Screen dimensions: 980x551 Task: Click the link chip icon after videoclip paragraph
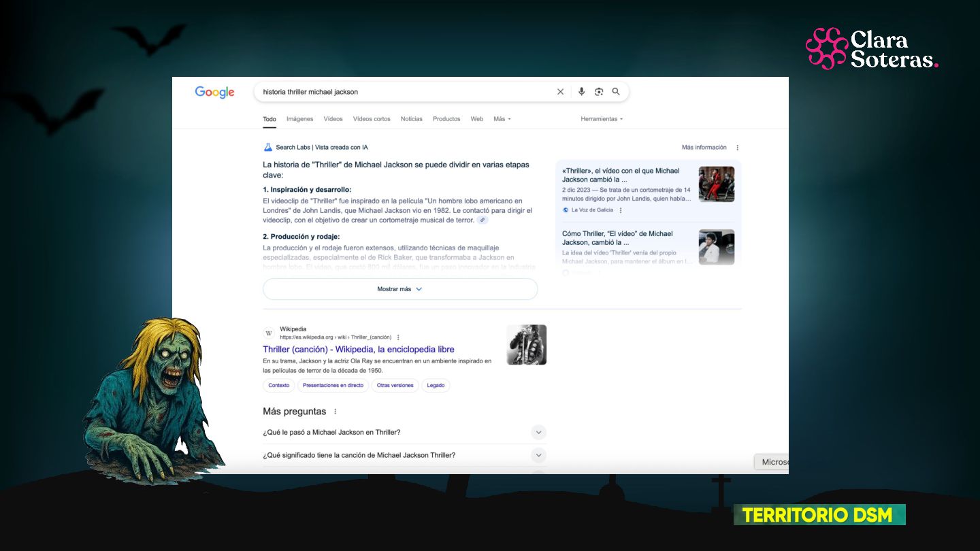tap(483, 220)
